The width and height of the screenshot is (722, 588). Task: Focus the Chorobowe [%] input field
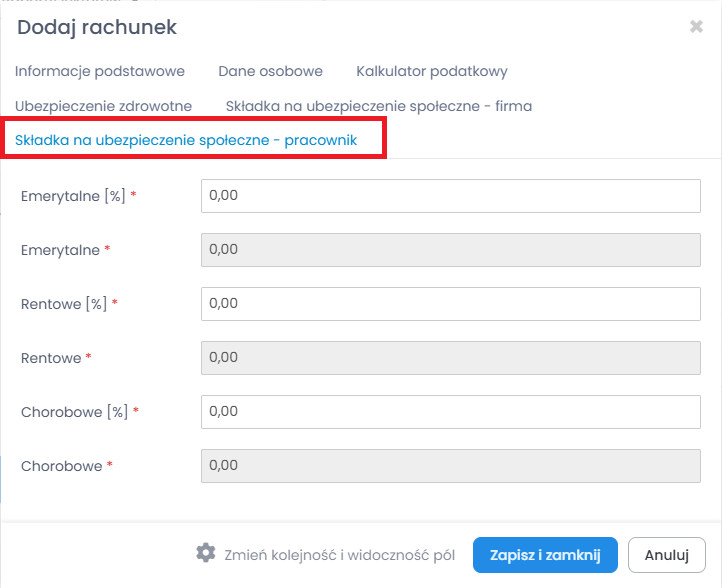click(x=451, y=411)
